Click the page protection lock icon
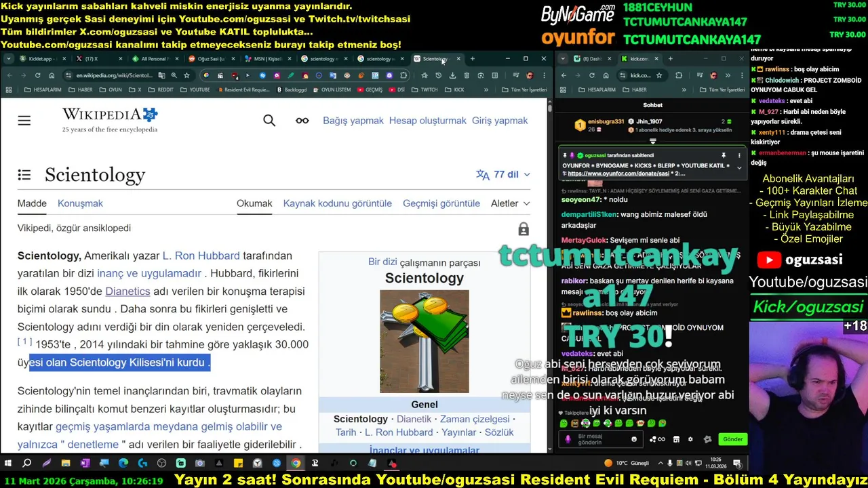Image resolution: width=868 pixels, height=488 pixels. pyautogui.click(x=524, y=229)
